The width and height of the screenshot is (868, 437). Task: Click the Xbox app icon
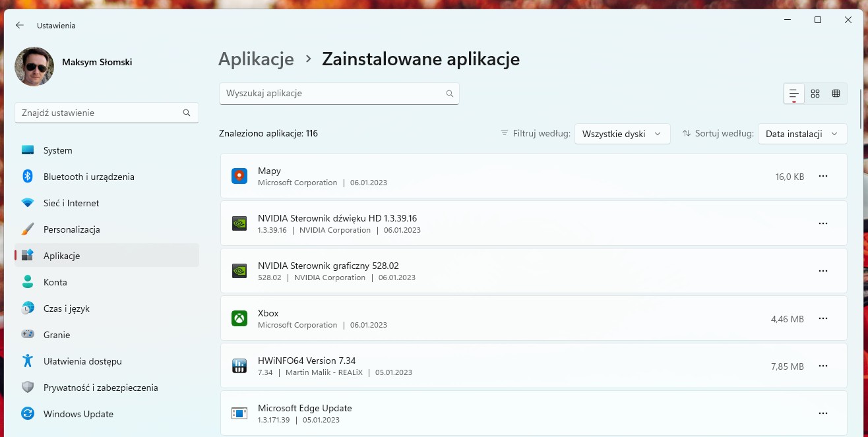[239, 318]
